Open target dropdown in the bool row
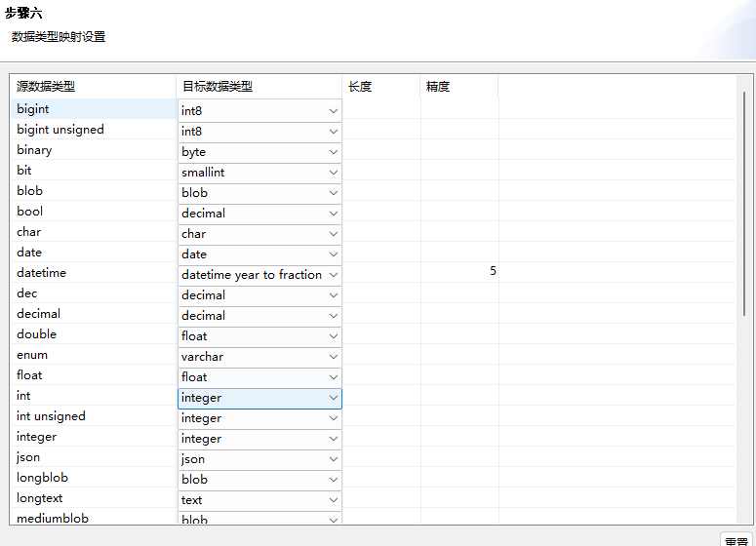 [x=259, y=213]
